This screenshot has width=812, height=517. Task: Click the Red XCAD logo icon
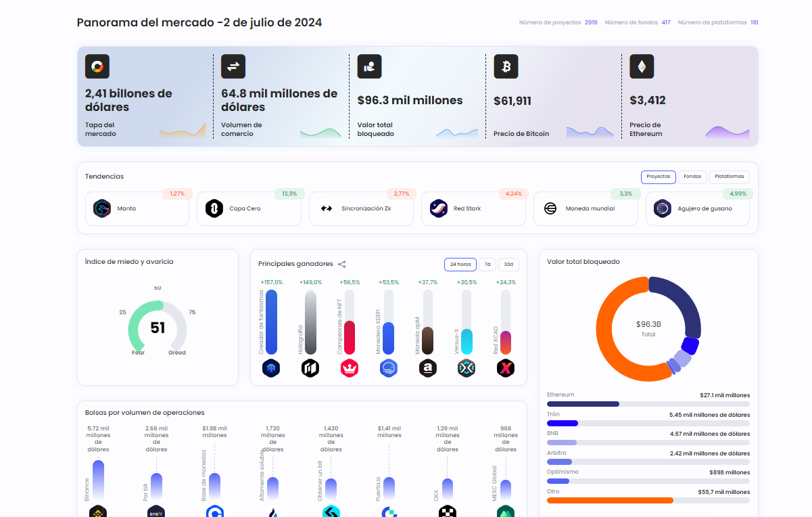[505, 368]
